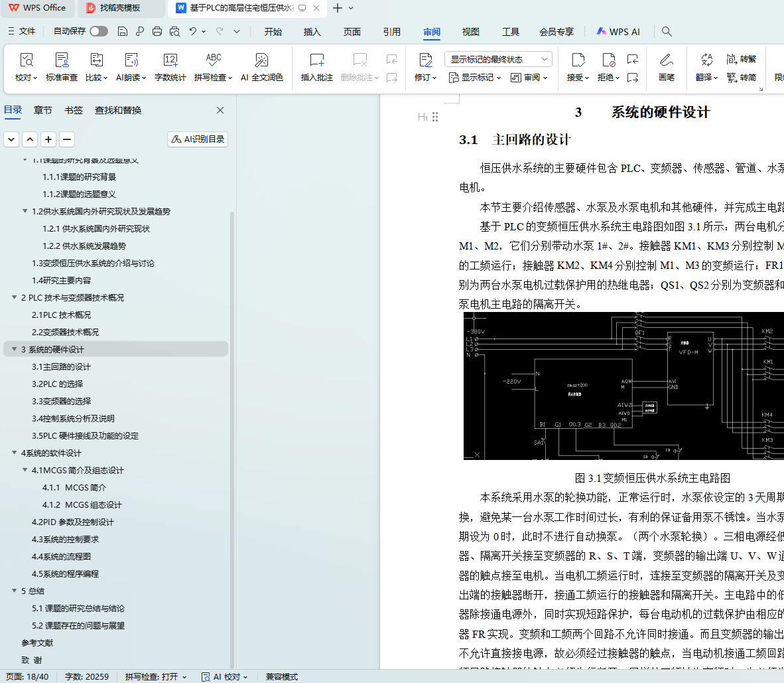
Task: Click the print icon in quick toolbar
Action: click(157, 31)
